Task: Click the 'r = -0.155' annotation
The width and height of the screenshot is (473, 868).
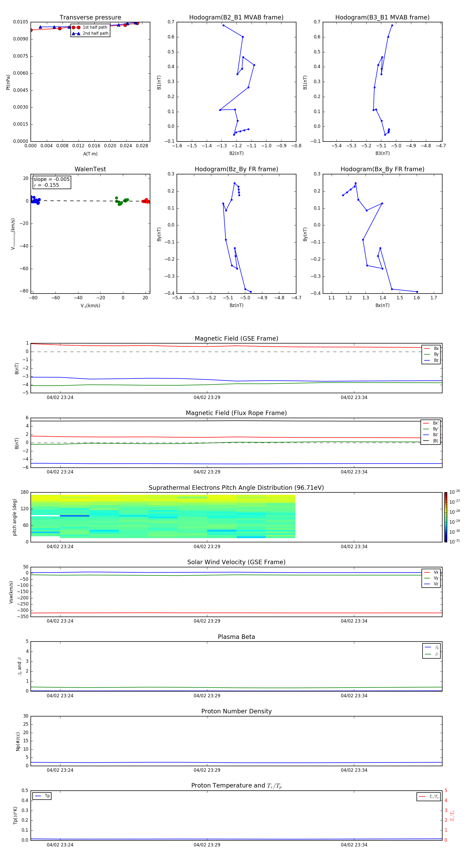Action: (x=47, y=185)
